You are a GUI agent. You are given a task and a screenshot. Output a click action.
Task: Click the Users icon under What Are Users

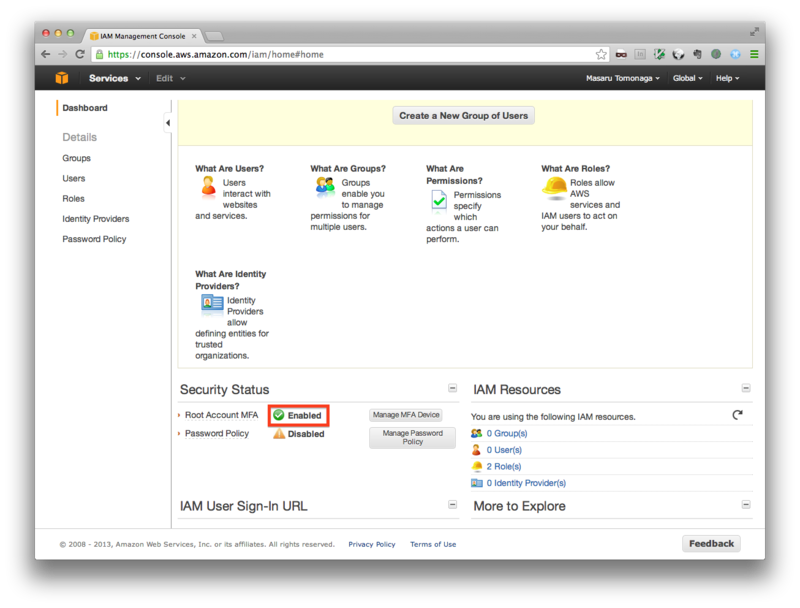(x=208, y=186)
